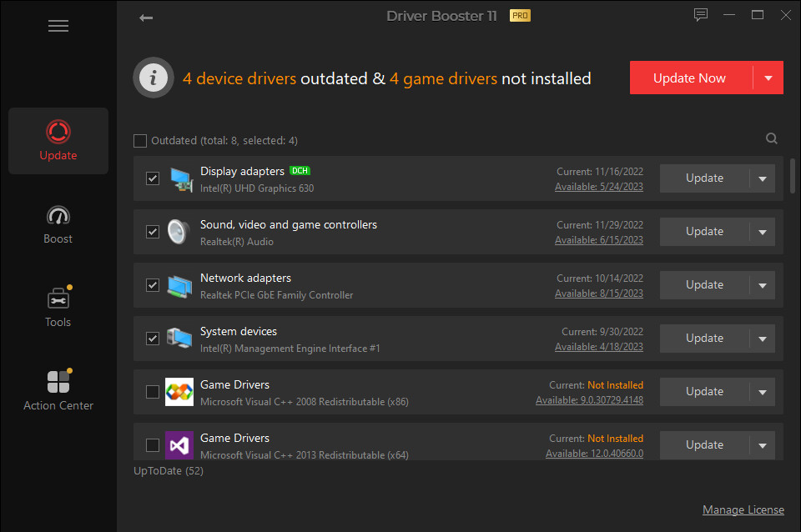This screenshot has width=801, height=532.
Task: Switch to the Boost tab
Action: pyautogui.click(x=58, y=224)
